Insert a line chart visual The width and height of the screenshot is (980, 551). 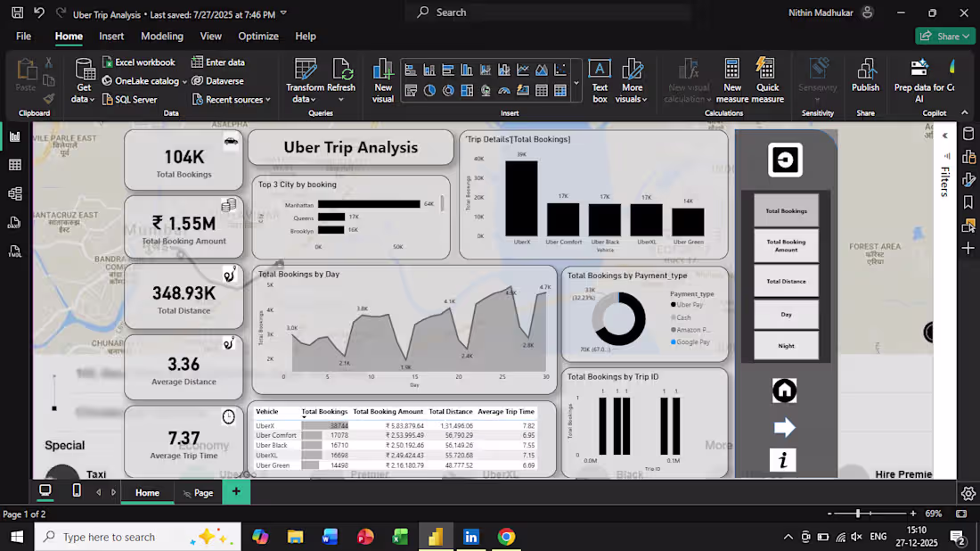coord(523,70)
